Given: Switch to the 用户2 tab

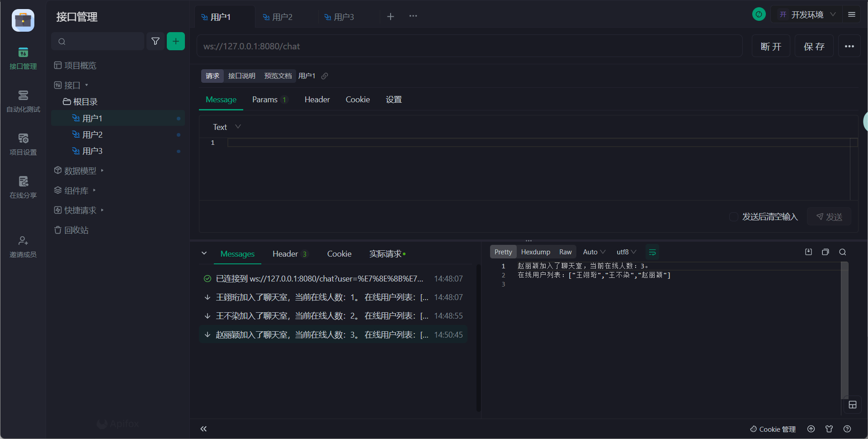Looking at the screenshot, I should point(282,17).
